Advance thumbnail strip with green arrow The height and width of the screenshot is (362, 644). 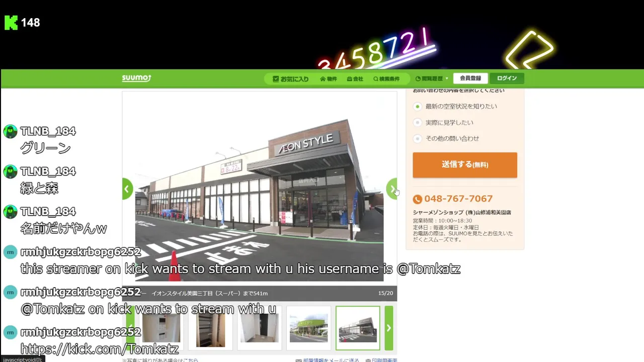[x=388, y=328]
